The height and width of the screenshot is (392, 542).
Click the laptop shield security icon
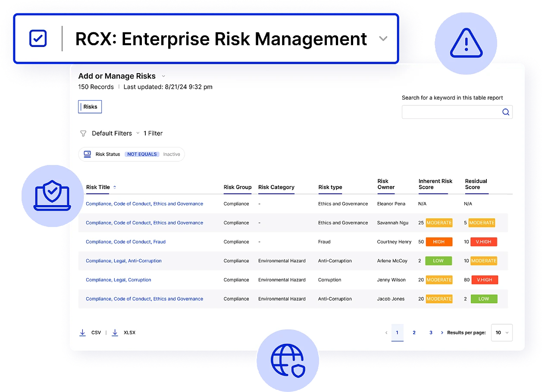[x=52, y=196]
